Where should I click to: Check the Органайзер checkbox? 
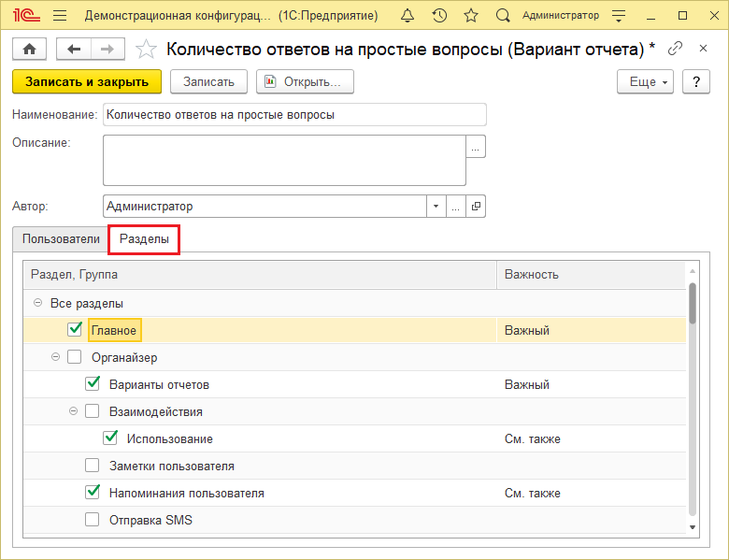coord(75,357)
